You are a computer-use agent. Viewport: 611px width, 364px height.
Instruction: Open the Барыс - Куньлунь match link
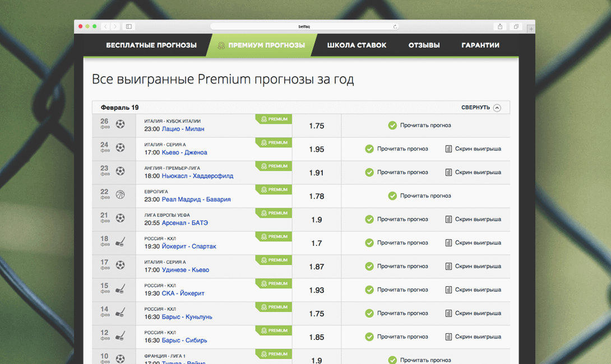tap(187, 317)
